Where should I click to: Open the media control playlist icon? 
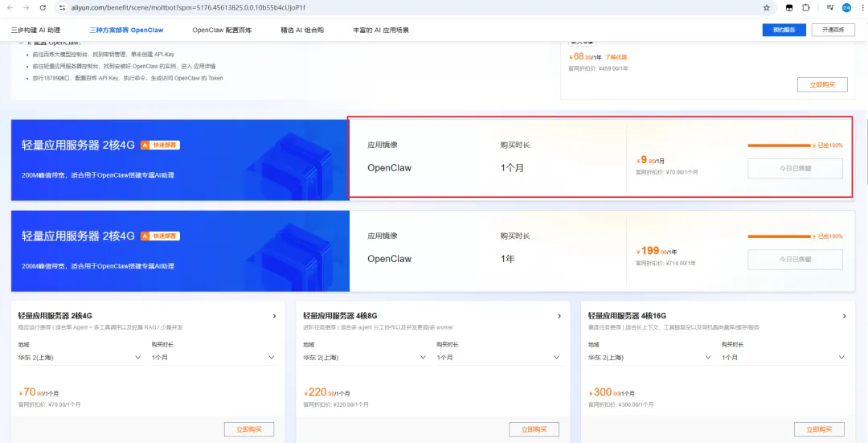[x=829, y=8]
